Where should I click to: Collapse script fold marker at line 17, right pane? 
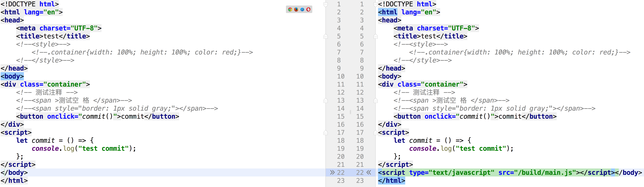[x=376, y=133]
